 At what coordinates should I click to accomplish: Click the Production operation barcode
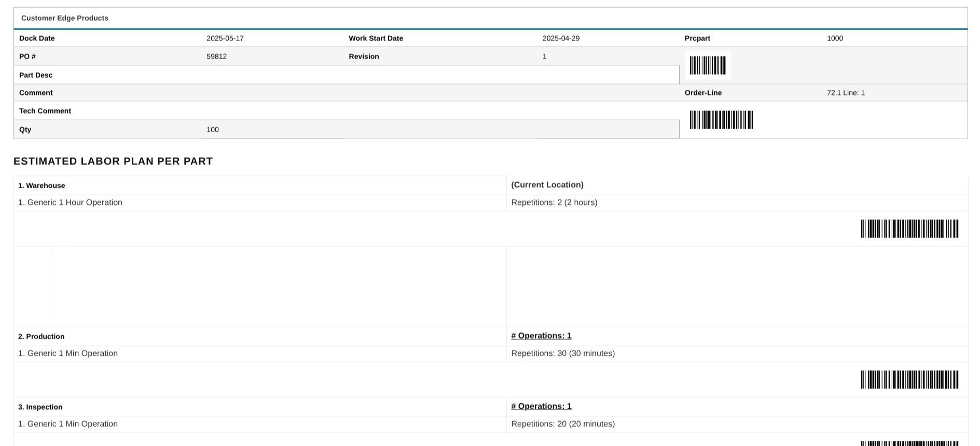coord(909,380)
